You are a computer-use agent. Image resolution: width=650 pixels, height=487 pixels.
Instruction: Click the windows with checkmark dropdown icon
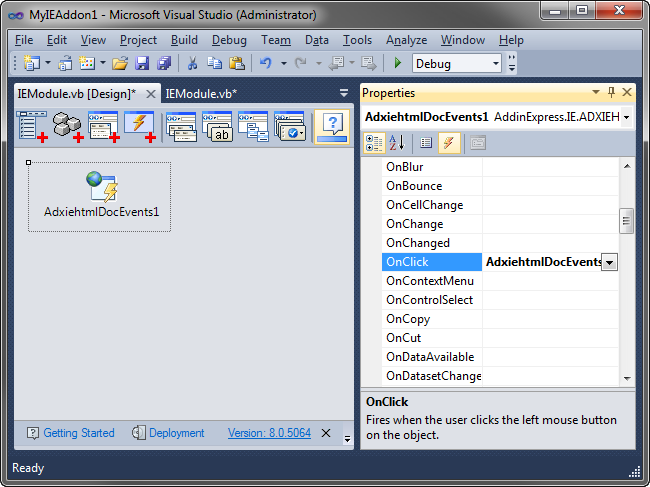click(290, 127)
